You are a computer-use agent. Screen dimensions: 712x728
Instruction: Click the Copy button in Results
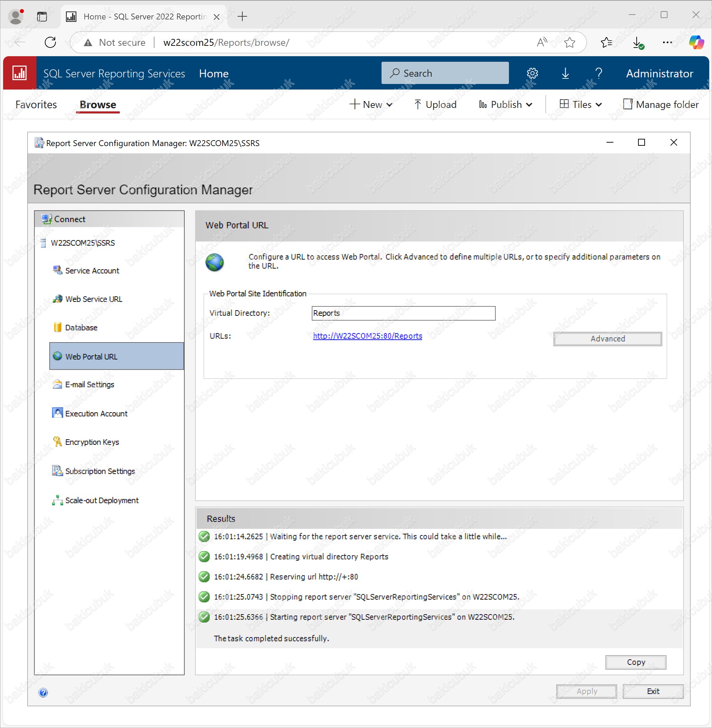[x=636, y=662]
